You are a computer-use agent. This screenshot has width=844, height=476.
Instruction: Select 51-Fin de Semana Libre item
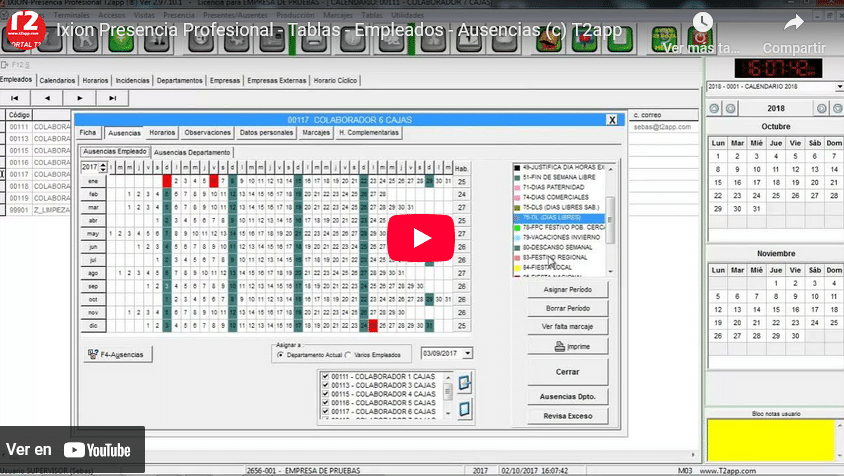(x=559, y=177)
